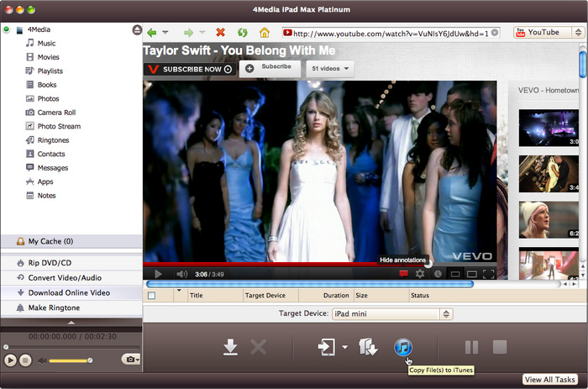Open YouTube player settings gear
Screen dimensions: 588x389
pos(420,273)
